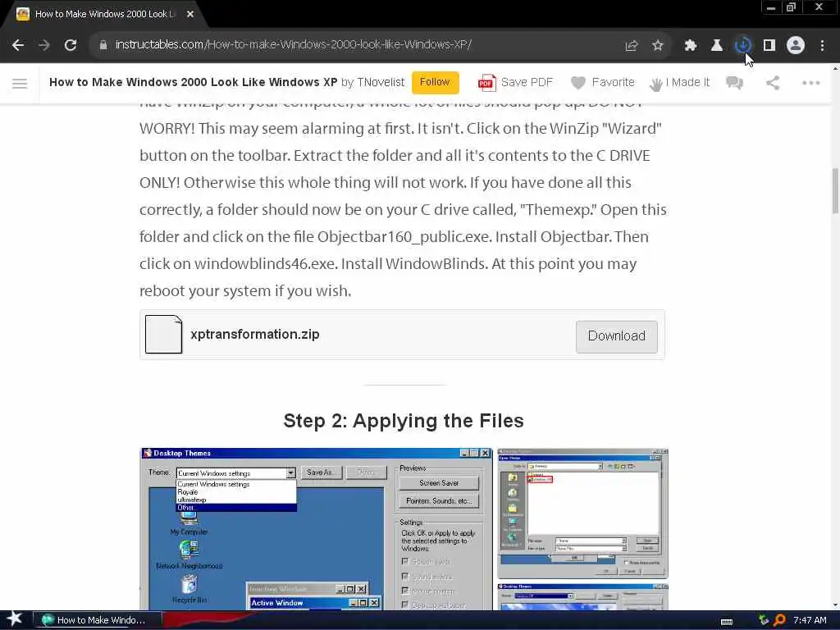Viewport: 840px width, 630px height.
Task: Open the Instructables hamburger menu
Action: point(20,83)
